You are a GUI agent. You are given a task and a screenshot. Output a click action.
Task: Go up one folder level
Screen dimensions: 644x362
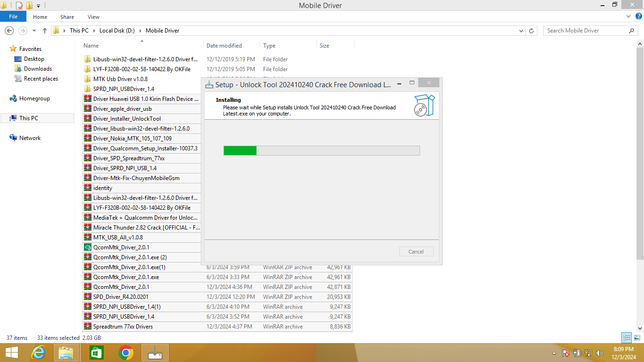pos(45,31)
